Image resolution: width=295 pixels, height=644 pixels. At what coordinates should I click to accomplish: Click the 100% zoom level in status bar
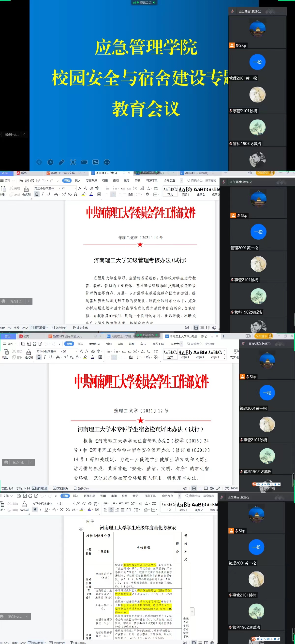pyautogui.click(x=234, y=488)
